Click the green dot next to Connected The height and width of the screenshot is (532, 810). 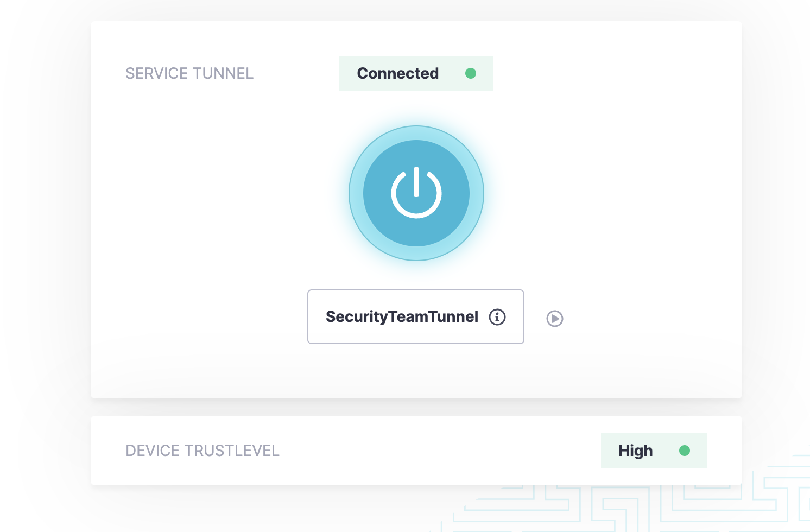coord(471,73)
